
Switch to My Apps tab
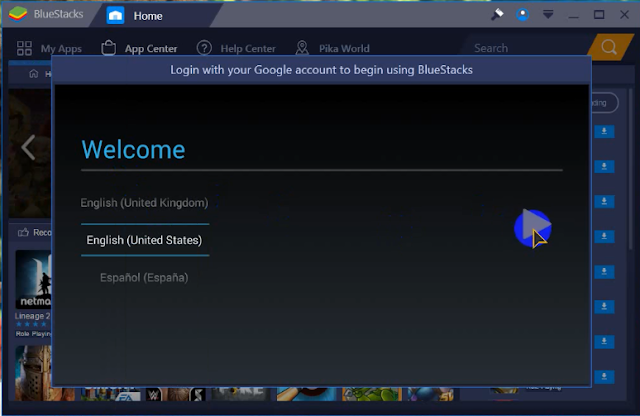[49, 48]
